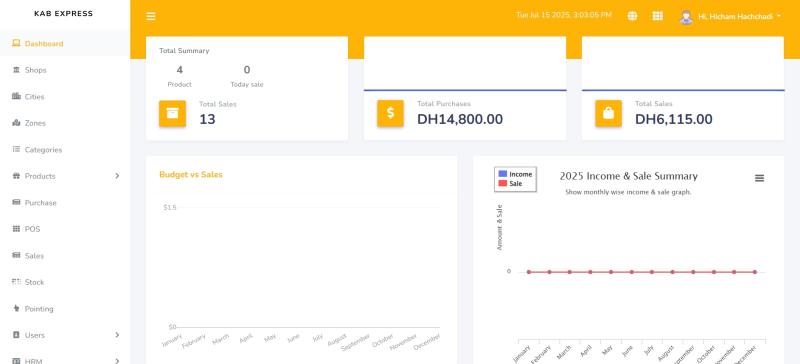Expand the Products submenu chevron
This screenshot has height=364, width=800.
(117, 176)
